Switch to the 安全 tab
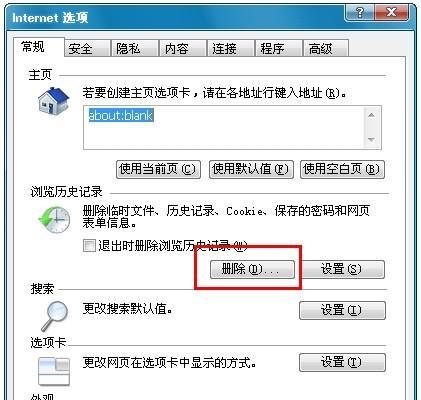The width and height of the screenshot is (421, 400). coord(87,49)
